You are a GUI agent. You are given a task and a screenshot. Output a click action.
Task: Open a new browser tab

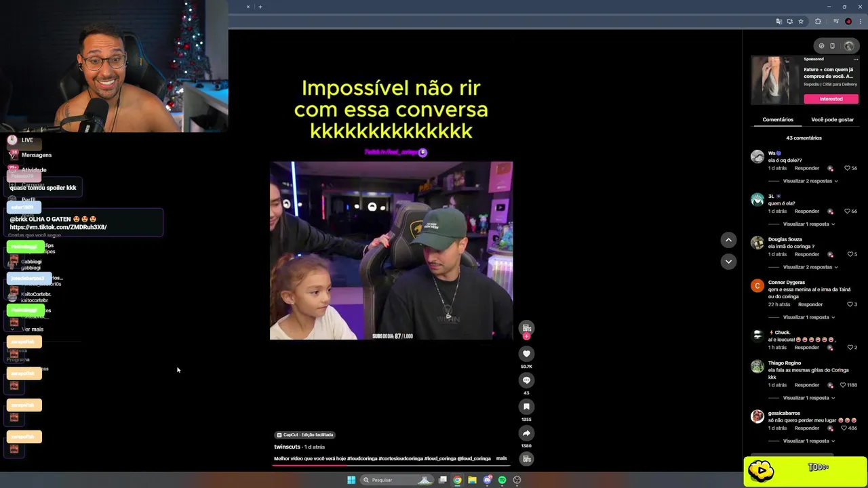(260, 7)
